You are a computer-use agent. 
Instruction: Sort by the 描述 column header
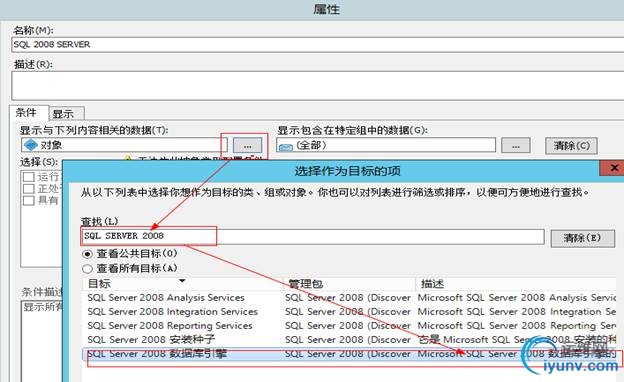[516, 284]
